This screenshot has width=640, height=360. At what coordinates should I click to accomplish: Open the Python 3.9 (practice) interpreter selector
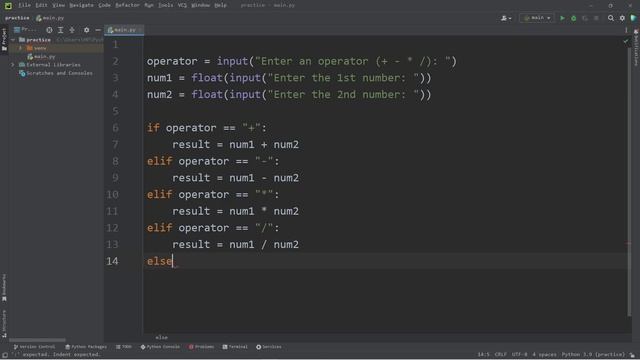593,355
